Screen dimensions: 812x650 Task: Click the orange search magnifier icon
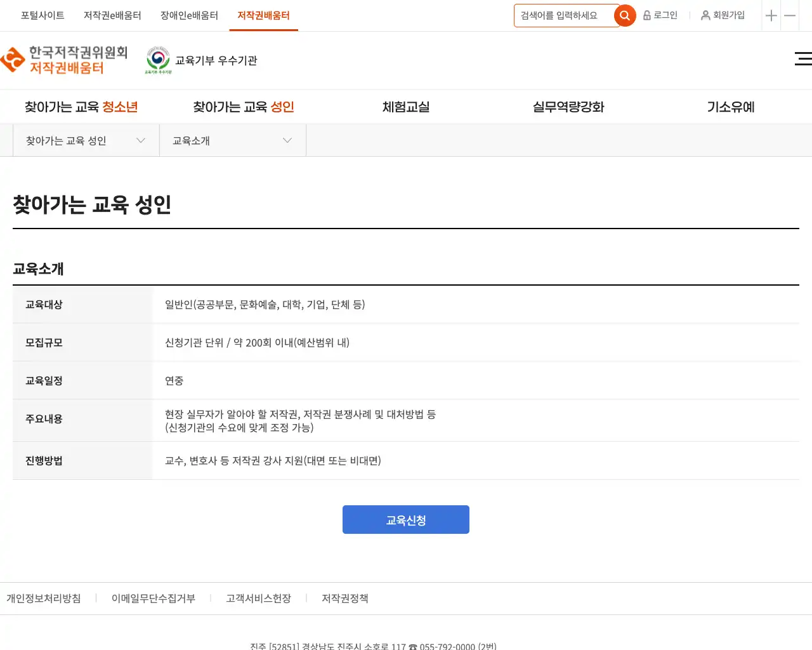click(x=625, y=16)
